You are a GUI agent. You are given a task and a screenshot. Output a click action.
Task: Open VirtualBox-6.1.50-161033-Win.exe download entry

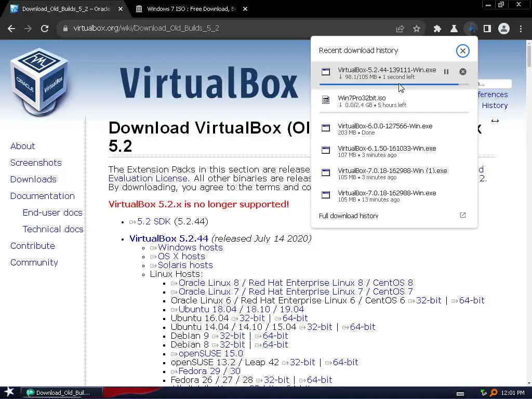394,151
